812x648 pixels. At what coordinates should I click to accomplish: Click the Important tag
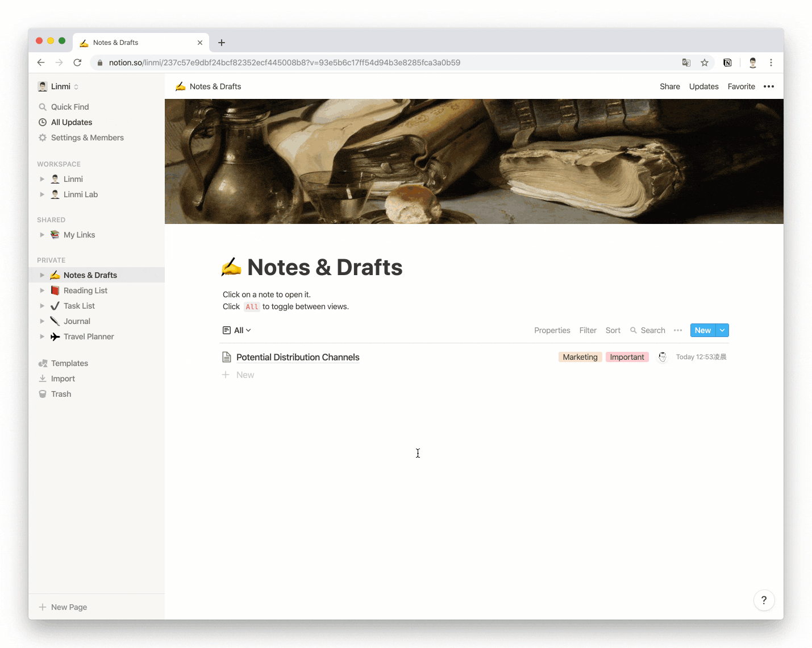[627, 357]
